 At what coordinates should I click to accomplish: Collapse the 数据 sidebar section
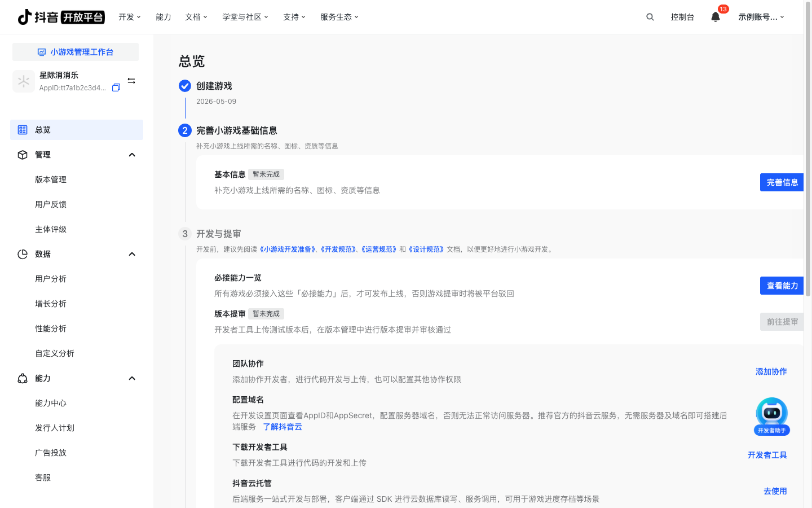click(x=132, y=254)
